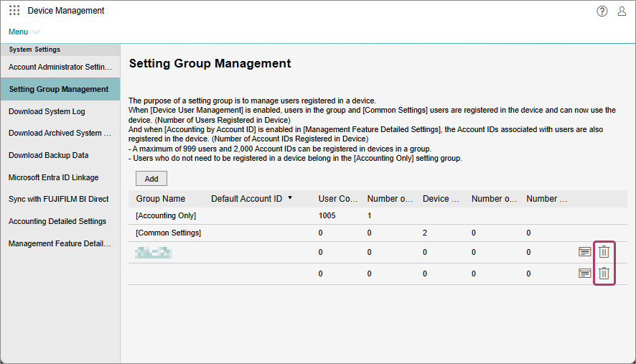
Task: Select Setting Group Management in sidebar
Action: tap(59, 89)
